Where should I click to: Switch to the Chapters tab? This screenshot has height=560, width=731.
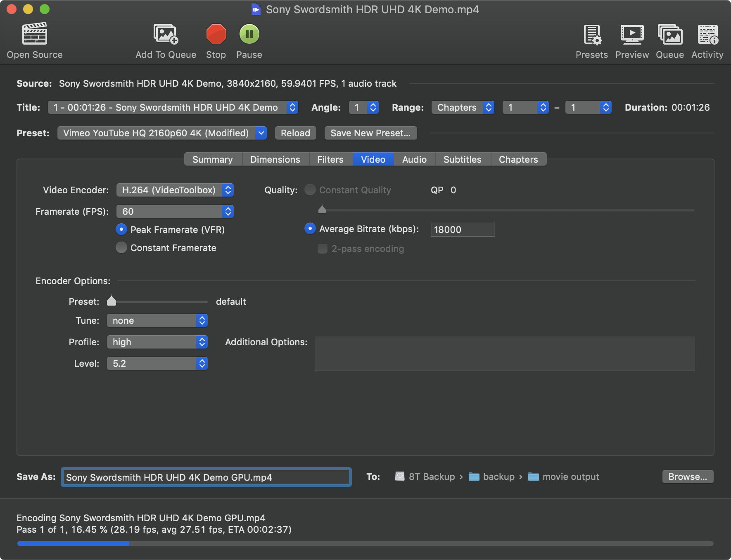pos(519,159)
